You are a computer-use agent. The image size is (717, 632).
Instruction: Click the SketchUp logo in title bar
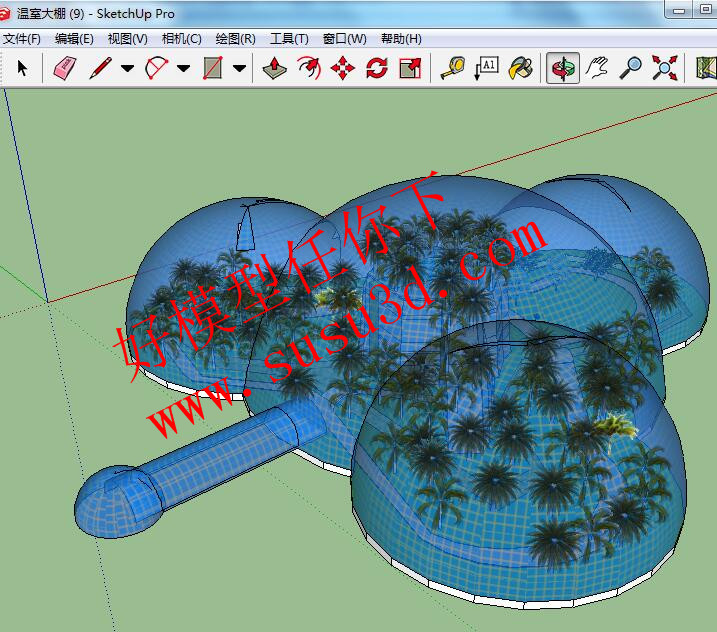click(5, 13)
